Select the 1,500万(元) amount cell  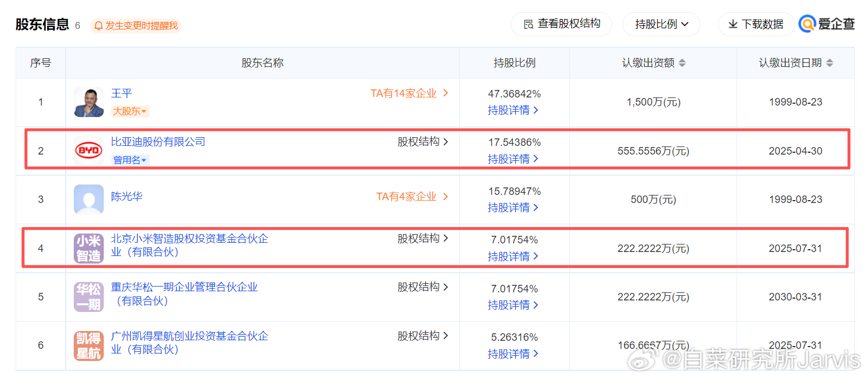pyautogui.click(x=654, y=102)
